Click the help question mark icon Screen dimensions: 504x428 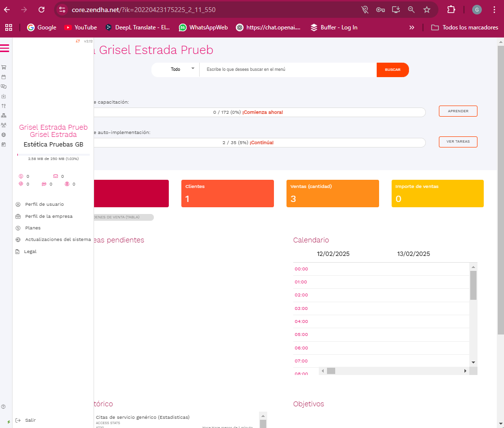point(4,407)
